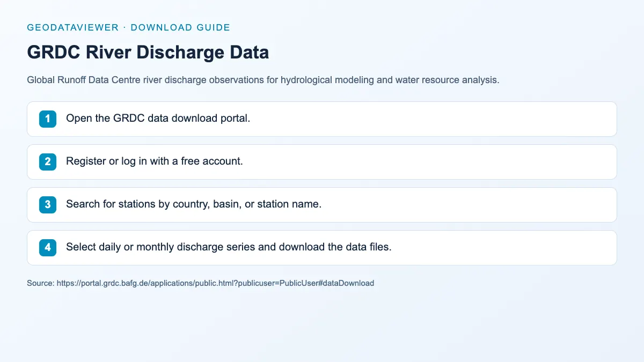The image size is (644, 362).
Task: Open the portal.grdc.bafg.de source URL
Action: (215, 283)
